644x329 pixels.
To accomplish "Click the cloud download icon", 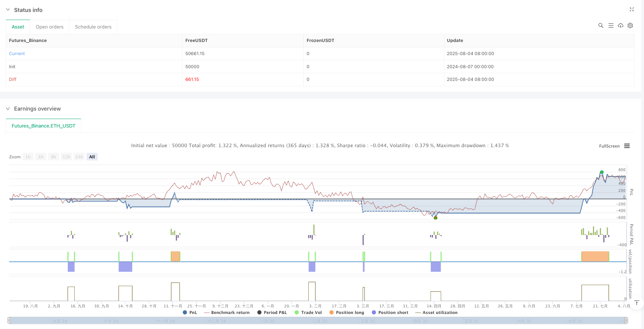I will pos(621,25).
